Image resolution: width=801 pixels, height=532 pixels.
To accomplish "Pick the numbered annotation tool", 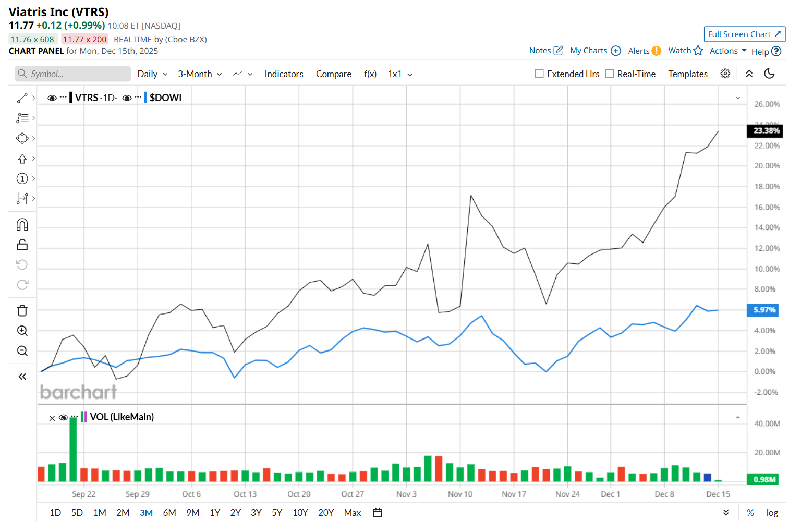I will 22,178.
